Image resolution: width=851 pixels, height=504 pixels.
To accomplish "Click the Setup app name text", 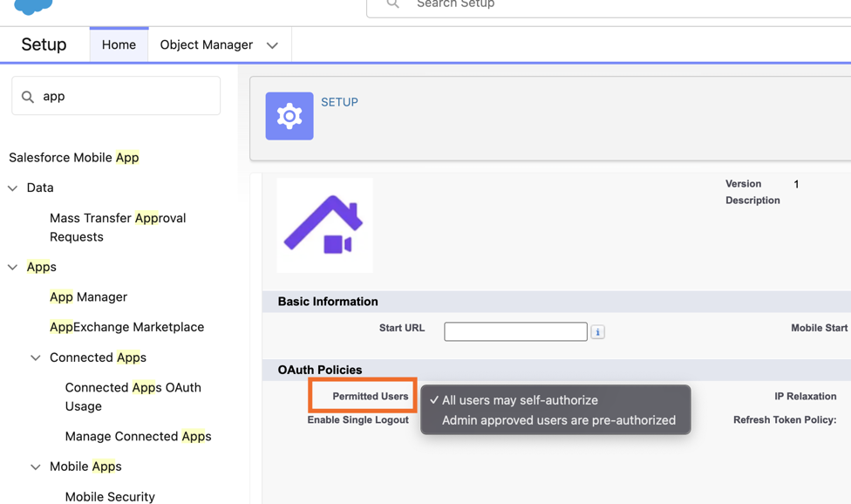I will 44,44.
